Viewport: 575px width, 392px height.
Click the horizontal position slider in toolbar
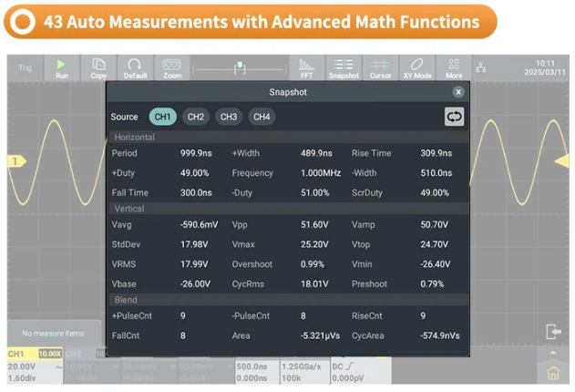tap(240, 67)
